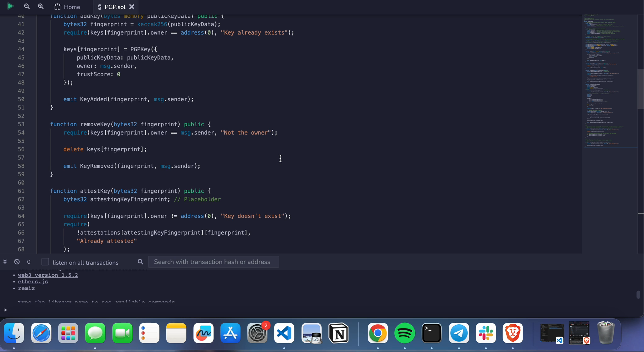Image resolution: width=644 pixels, height=352 pixels.
Task: Click the removeKey function name
Action: pyautogui.click(x=95, y=124)
